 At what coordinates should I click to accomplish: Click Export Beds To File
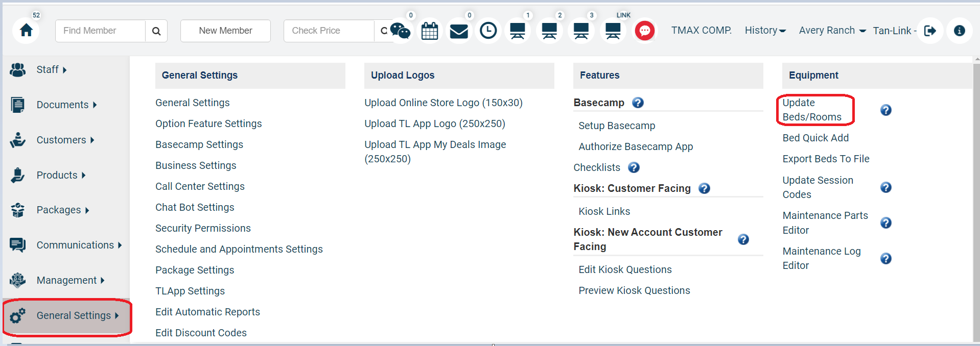coord(826,159)
